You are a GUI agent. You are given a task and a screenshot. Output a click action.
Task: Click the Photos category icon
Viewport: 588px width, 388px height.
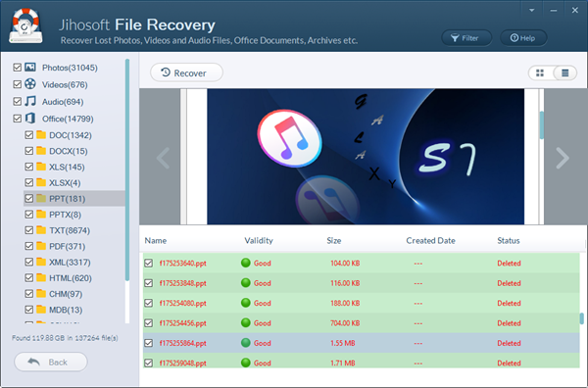click(30, 67)
